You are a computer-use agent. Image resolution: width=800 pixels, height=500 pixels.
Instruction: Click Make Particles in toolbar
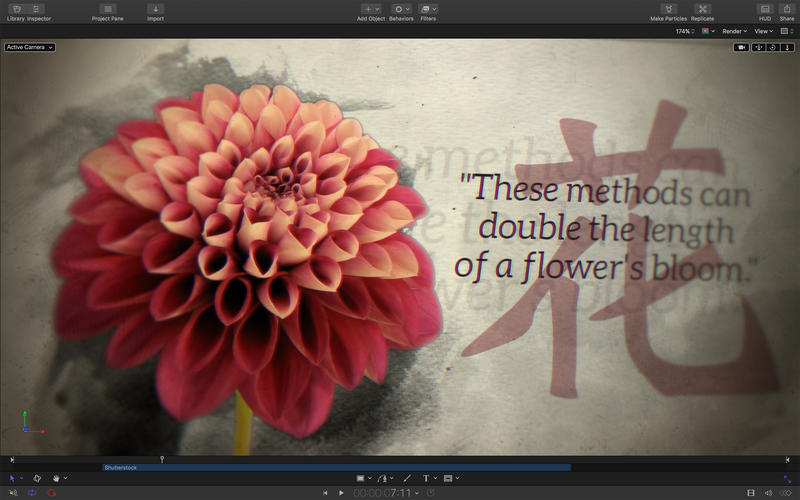[668, 9]
